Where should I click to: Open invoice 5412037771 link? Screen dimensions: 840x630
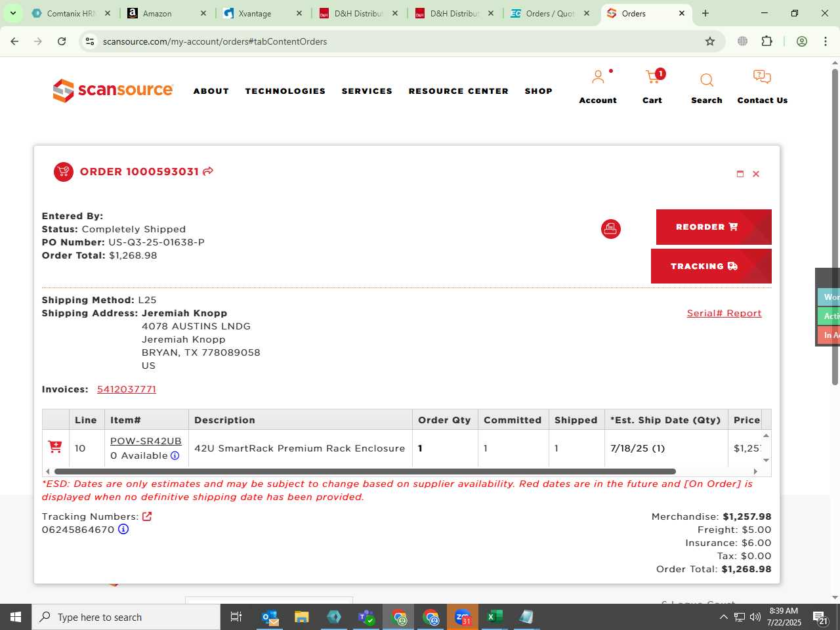(127, 389)
